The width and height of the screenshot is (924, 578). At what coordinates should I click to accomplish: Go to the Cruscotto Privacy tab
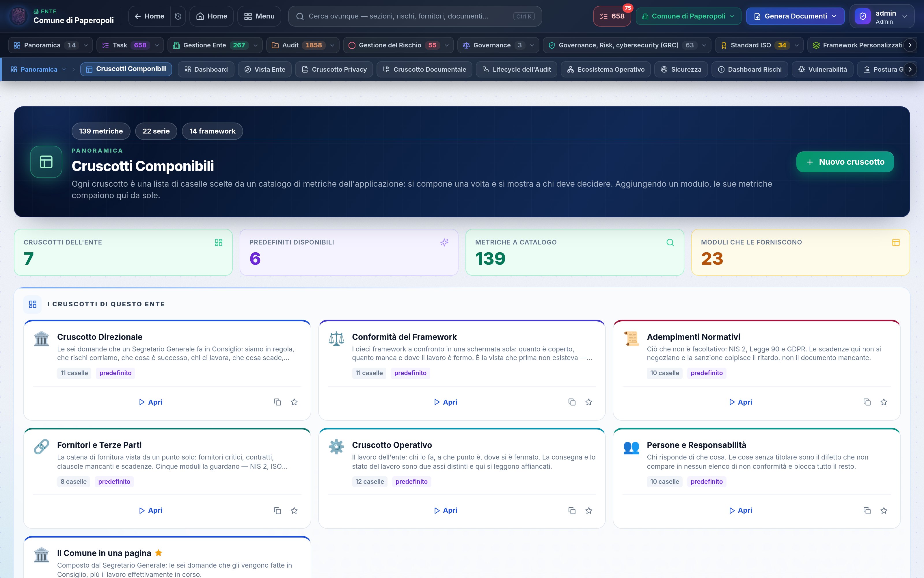334,69
